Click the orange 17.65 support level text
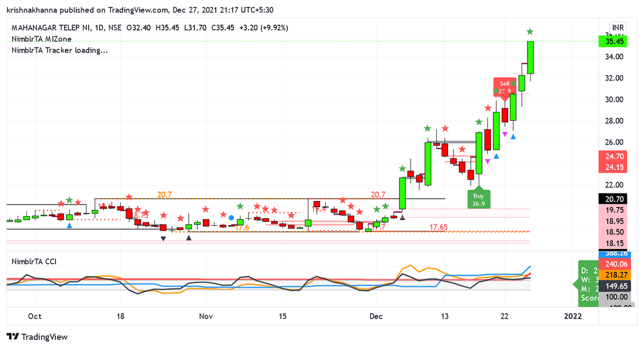 tap(438, 227)
